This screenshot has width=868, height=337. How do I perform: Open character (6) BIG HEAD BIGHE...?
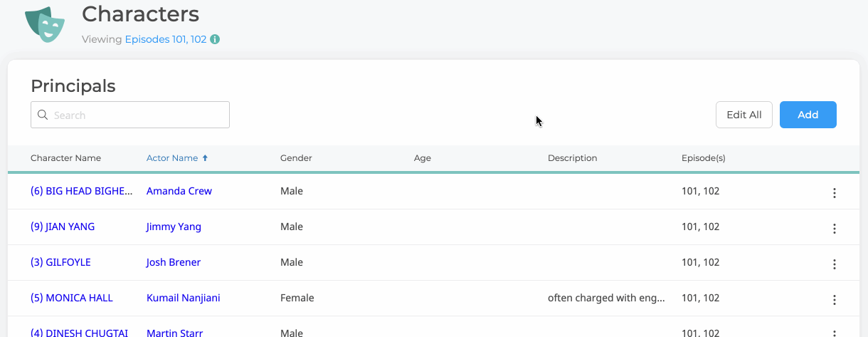click(82, 191)
